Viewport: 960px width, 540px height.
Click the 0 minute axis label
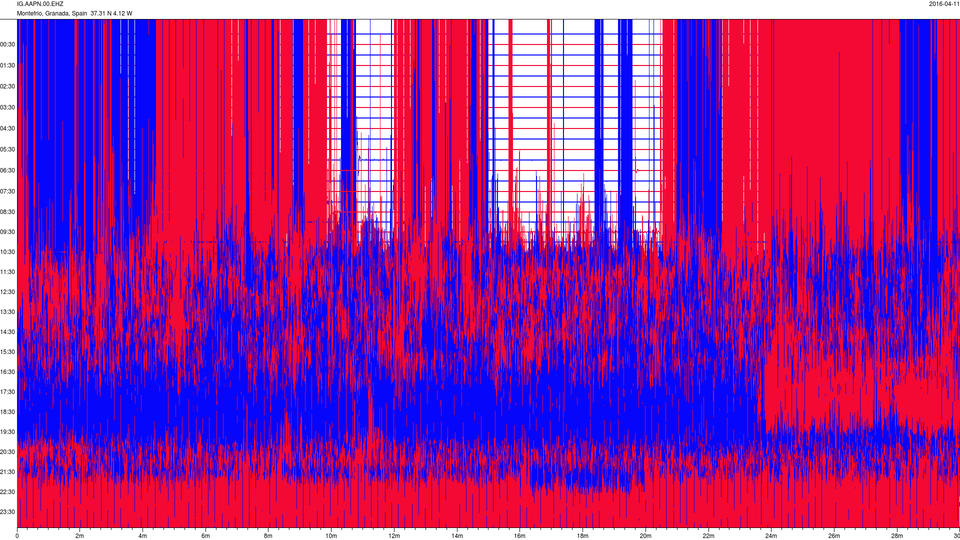tap(17, 536)
